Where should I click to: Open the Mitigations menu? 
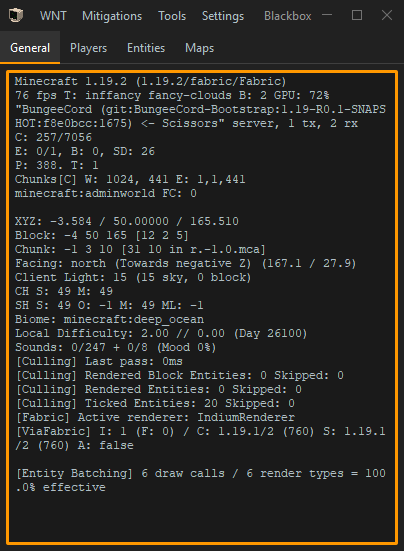(112, 16)
